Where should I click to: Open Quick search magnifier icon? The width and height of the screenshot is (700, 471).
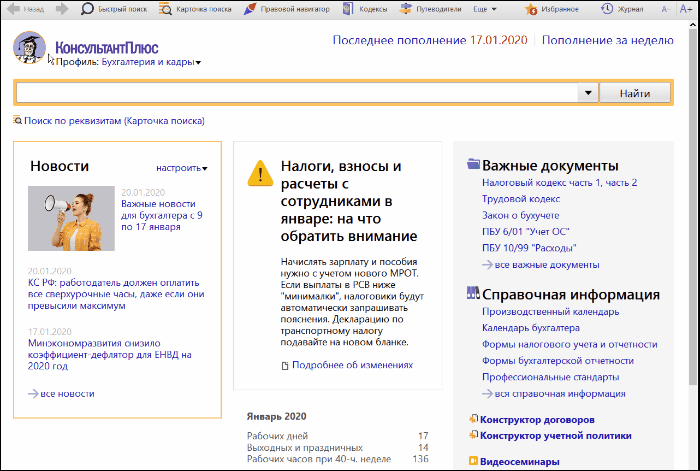[87, 9]
